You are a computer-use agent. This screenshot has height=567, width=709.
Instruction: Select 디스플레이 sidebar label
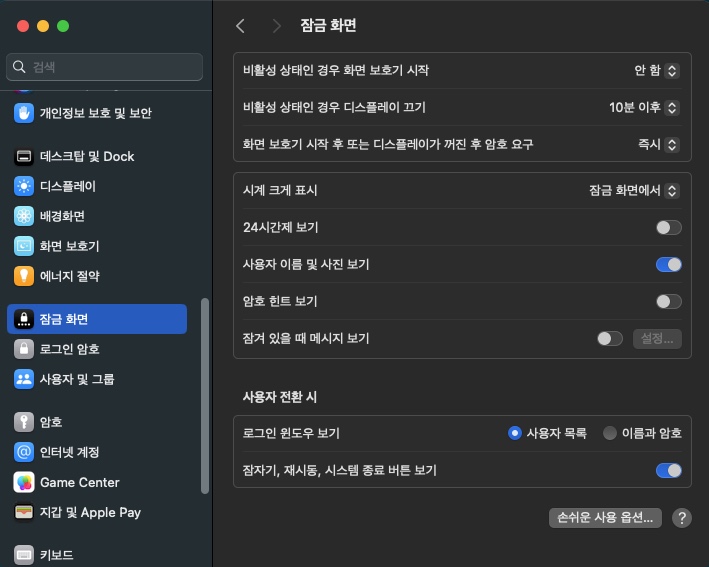pos(68,186)
